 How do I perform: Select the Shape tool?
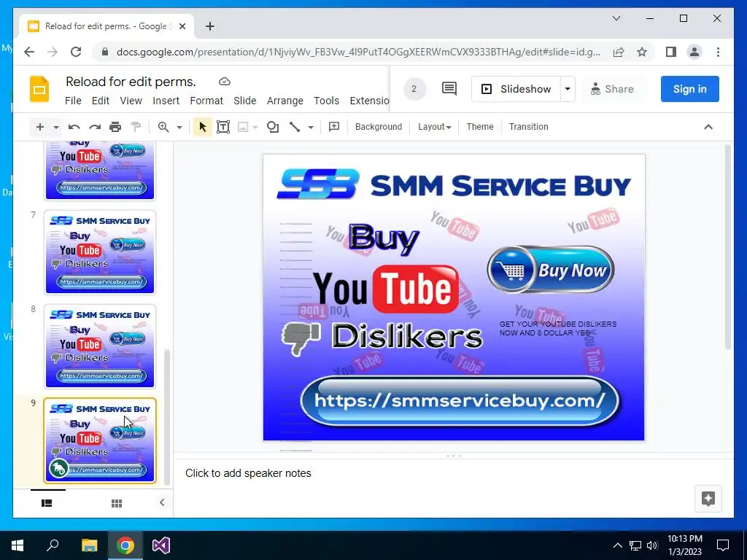coord(273,127)
